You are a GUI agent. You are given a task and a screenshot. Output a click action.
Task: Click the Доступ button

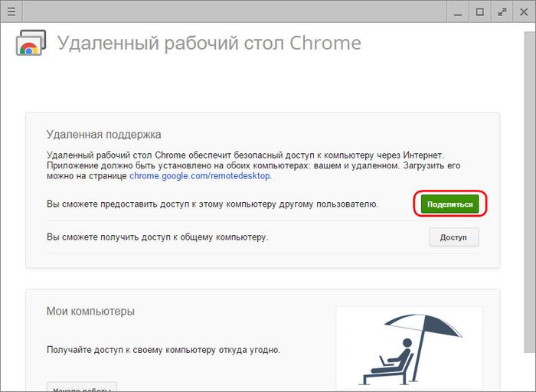(453, 237)
